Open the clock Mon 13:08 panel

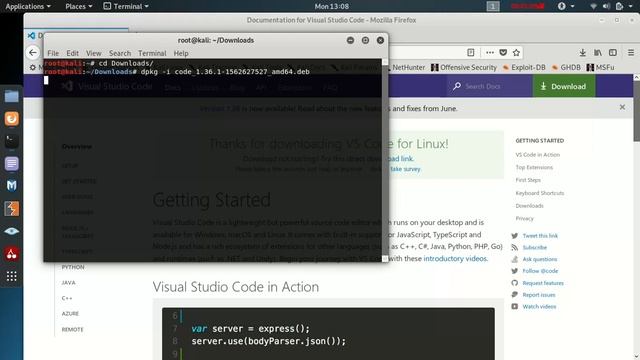(x=331, y=6)
